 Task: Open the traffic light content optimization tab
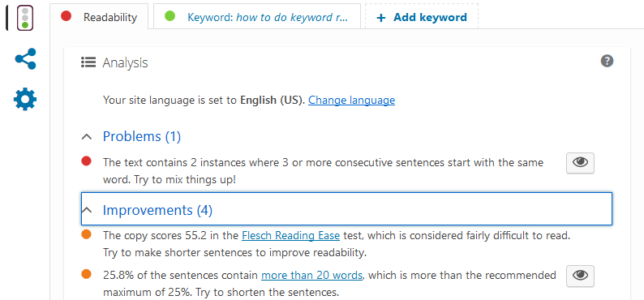pyautogui.click(x=25, y=18)
